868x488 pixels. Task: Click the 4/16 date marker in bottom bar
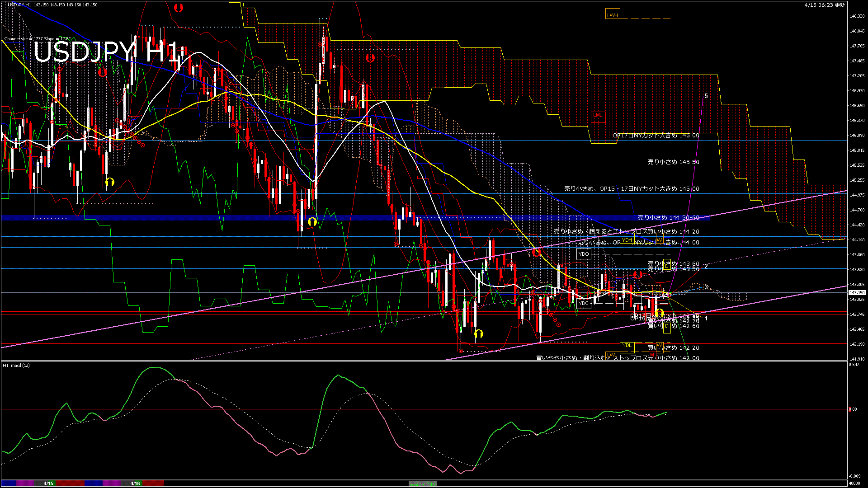[135, 483]
